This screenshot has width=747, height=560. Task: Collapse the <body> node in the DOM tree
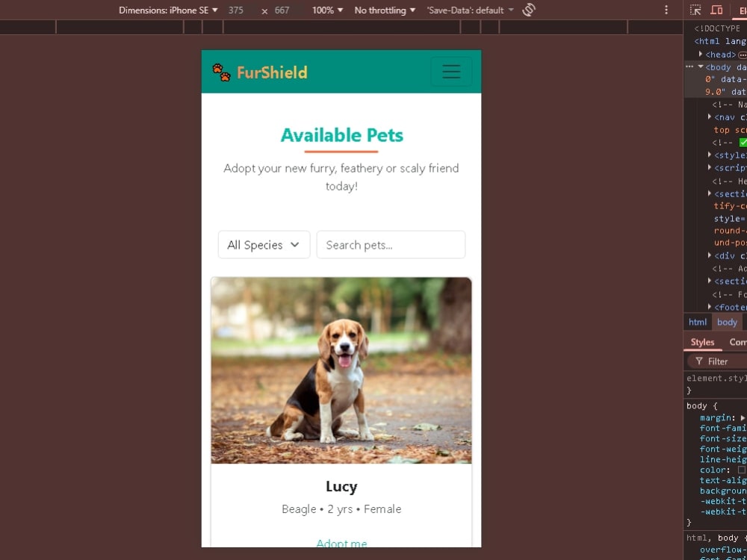[701, 67]
